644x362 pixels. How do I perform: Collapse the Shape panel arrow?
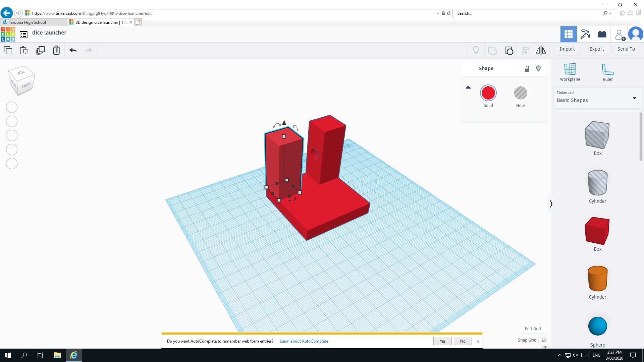coord(468,87)
